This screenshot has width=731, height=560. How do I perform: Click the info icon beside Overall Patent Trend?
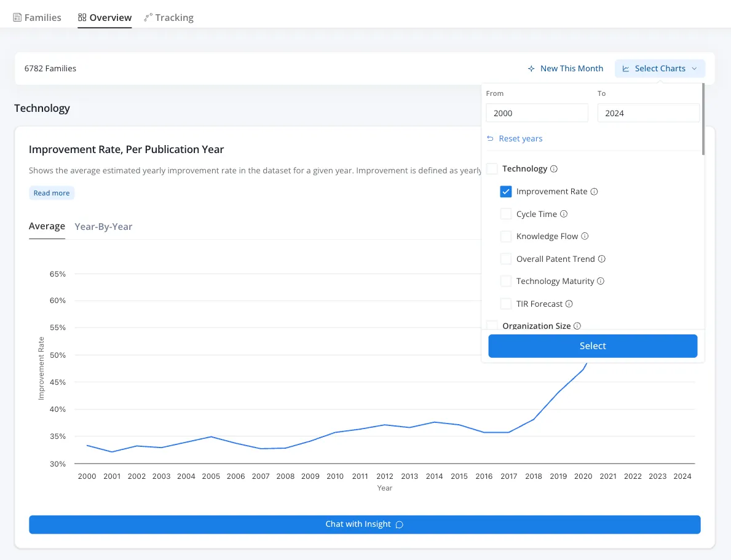(602, 259)
